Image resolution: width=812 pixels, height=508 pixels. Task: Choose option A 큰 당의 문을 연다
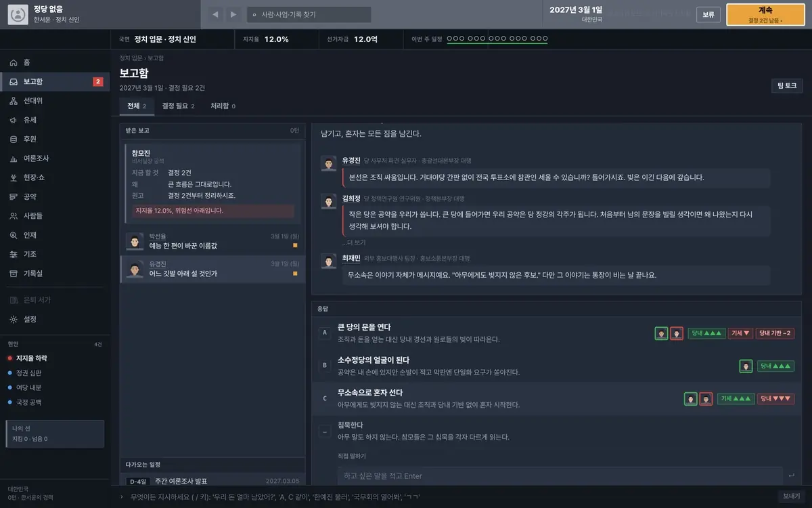556,333
